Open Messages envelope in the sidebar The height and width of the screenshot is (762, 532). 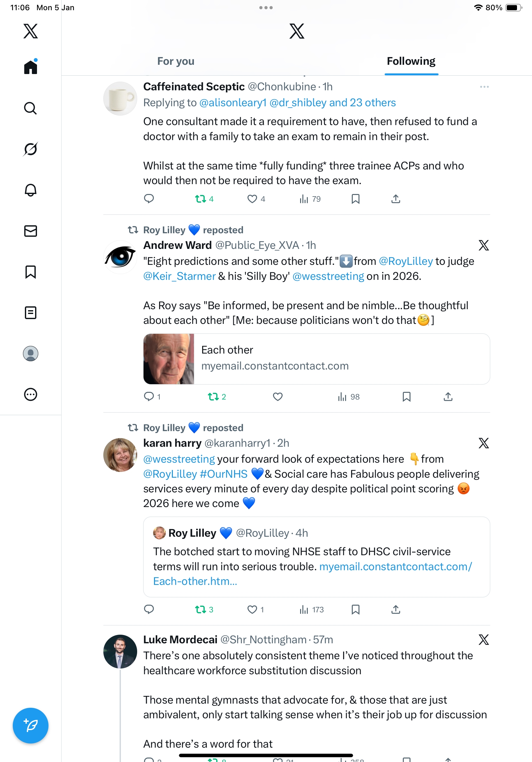[31, 231]
